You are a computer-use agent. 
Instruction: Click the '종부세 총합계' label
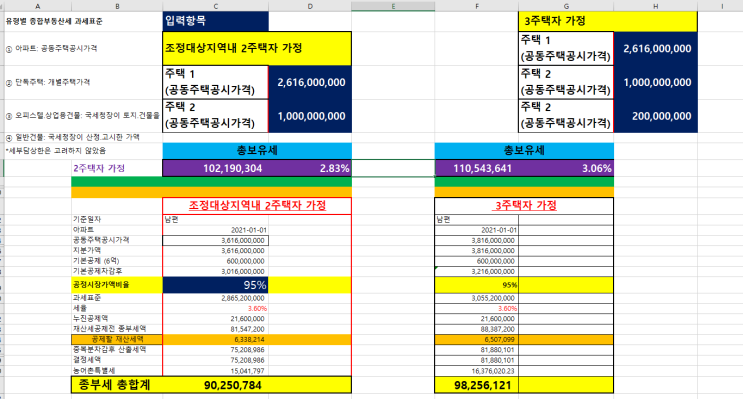click(x=114, y=385)
